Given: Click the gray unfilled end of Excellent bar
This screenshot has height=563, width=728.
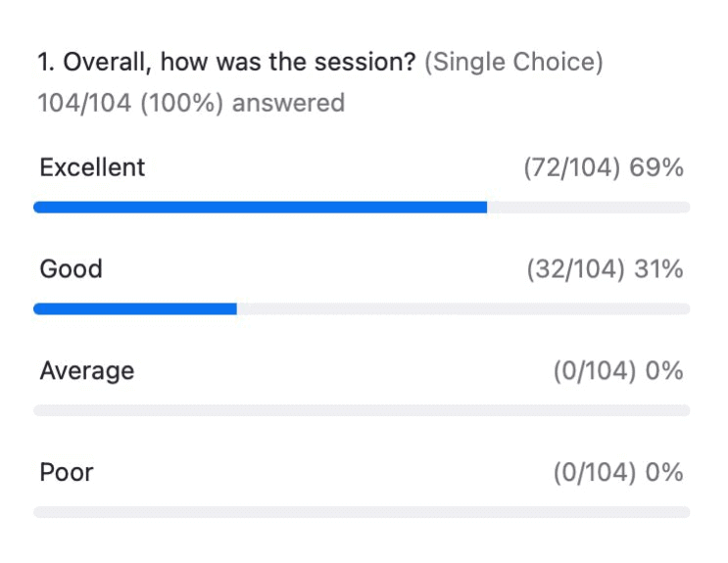Looking at the screenshot, I should point(588,208).
